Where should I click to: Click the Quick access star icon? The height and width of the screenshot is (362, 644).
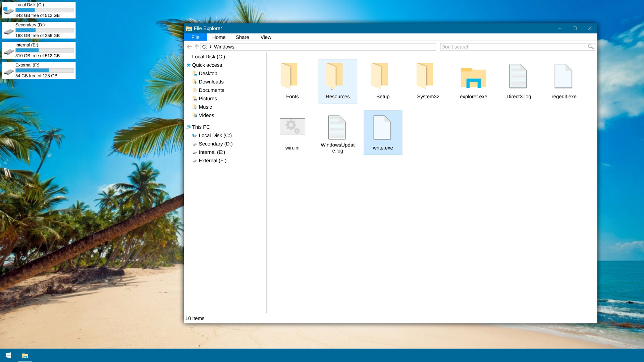(x=189, y=65)
